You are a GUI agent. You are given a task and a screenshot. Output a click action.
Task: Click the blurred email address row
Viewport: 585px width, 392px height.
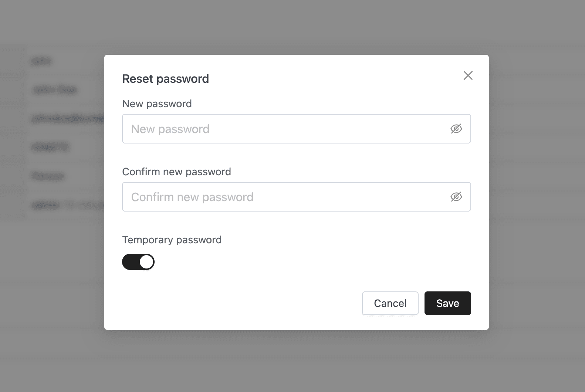[67, 118]
